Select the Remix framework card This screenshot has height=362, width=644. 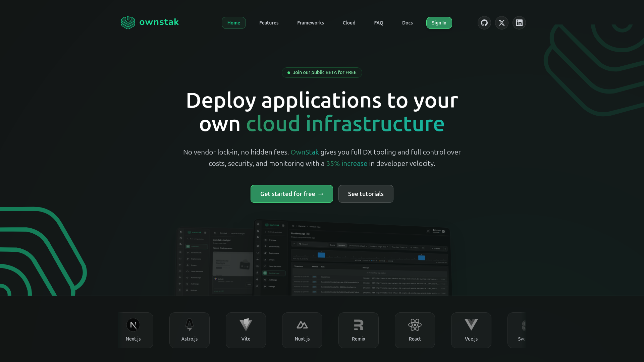point(359,330)
